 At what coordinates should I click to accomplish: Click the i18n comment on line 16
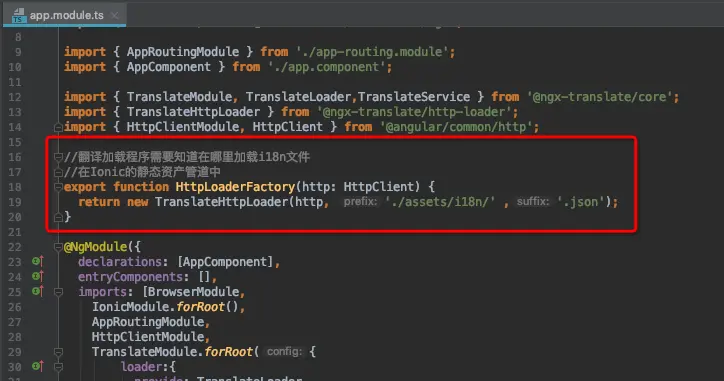point(187,157)
